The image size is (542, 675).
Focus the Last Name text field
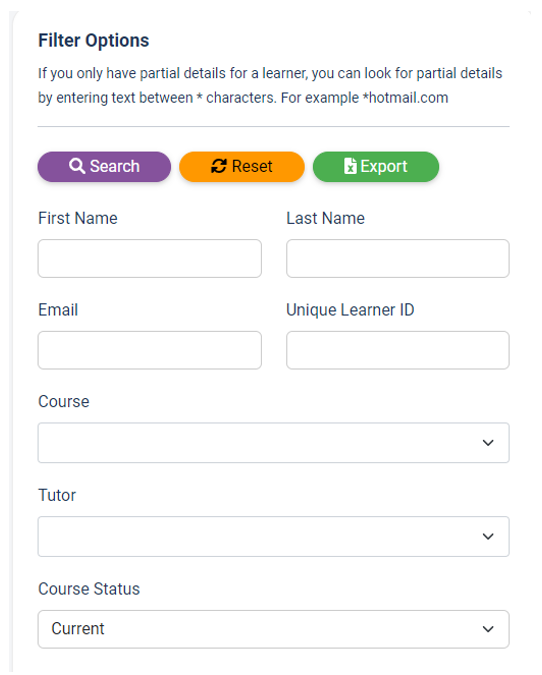point(398,258)
